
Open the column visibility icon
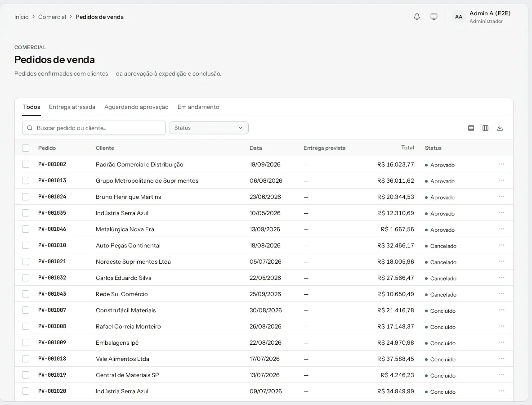tap(485, 128)
